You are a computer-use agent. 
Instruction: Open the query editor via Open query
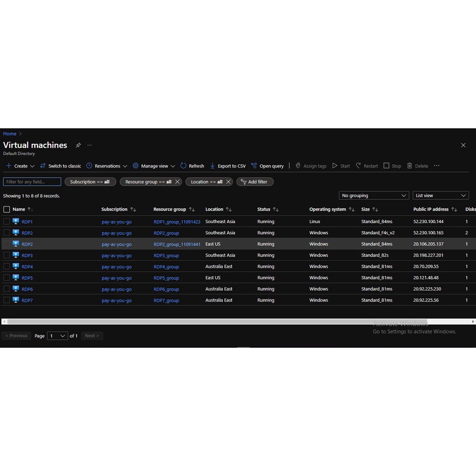267,166
